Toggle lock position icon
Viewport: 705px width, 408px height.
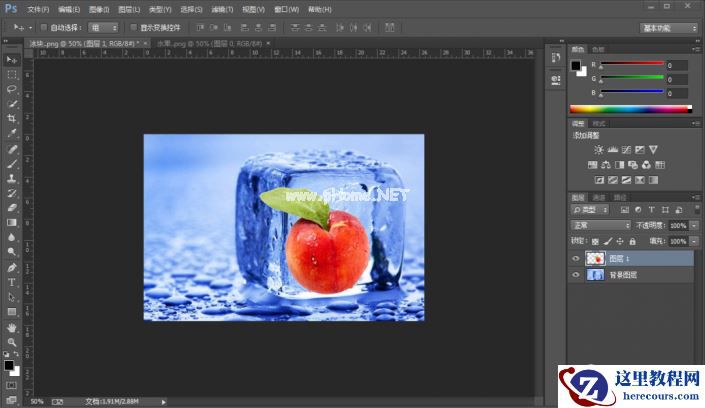(x=620, y=242)
